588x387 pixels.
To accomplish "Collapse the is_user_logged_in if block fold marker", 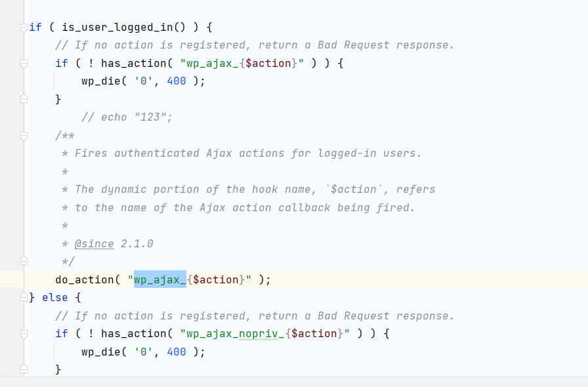I will (24, 28).
